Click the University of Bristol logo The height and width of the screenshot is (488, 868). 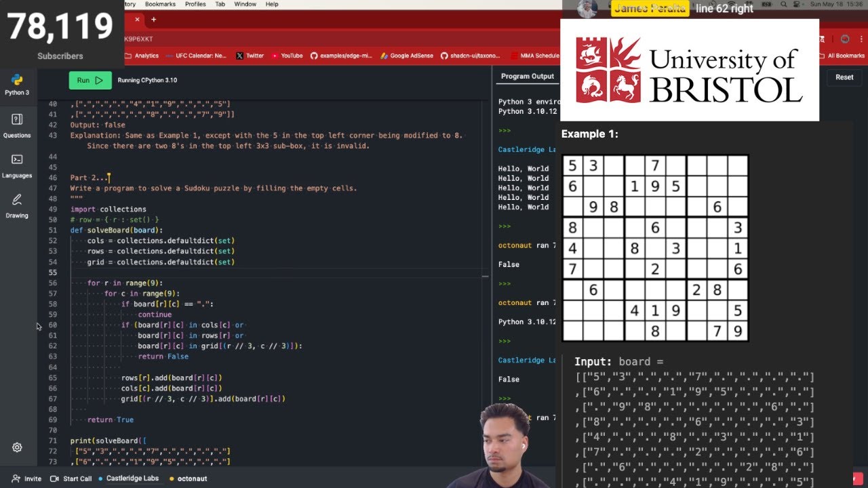point(690,70)
